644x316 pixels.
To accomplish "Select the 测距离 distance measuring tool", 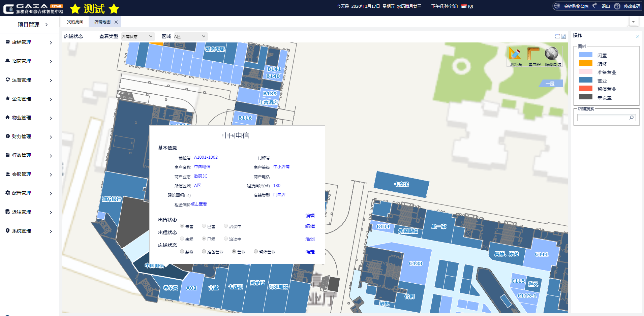I will tap(515, 54).
